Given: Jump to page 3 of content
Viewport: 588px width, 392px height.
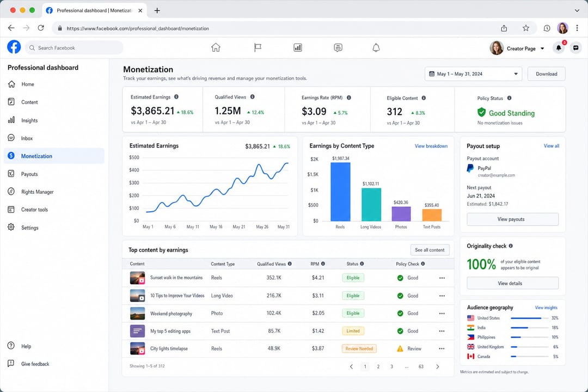Looking at the screenshot, I should click(x=391, y=366).
